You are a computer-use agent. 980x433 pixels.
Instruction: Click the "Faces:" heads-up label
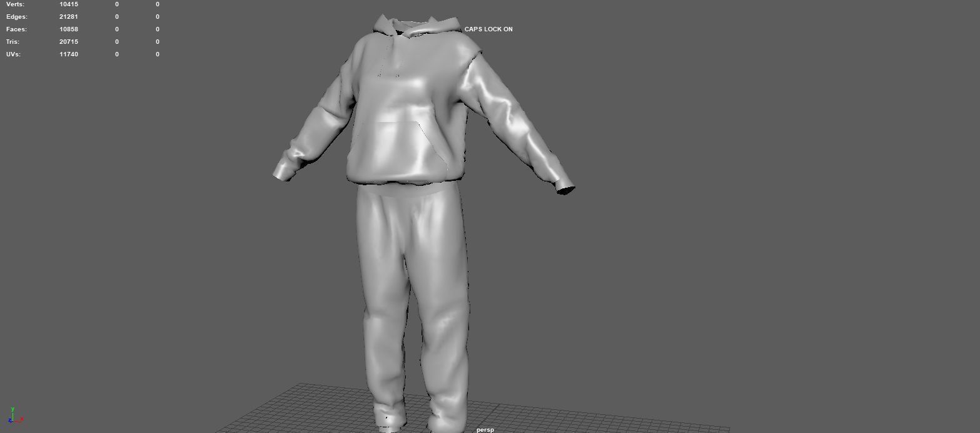[17, 29]
